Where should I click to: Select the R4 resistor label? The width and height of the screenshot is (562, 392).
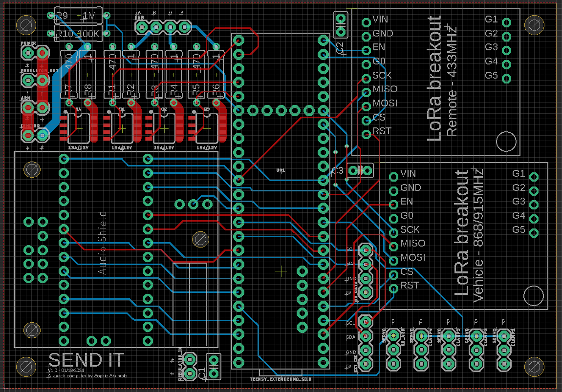(x=173, y=91)
